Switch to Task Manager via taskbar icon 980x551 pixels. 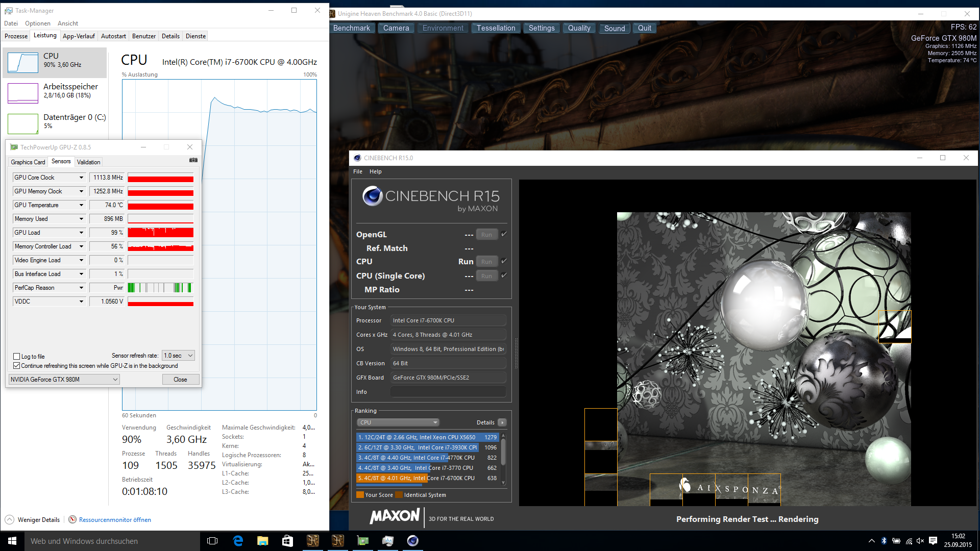click(x=387, y=541)
